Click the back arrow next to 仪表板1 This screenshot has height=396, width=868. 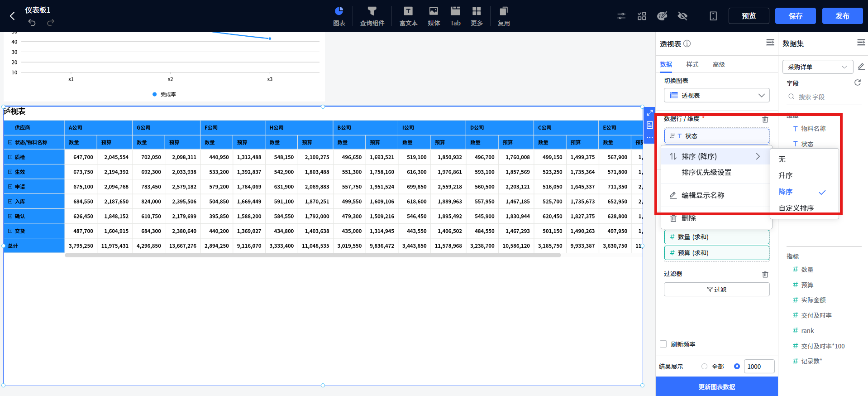tap(12, 16)
